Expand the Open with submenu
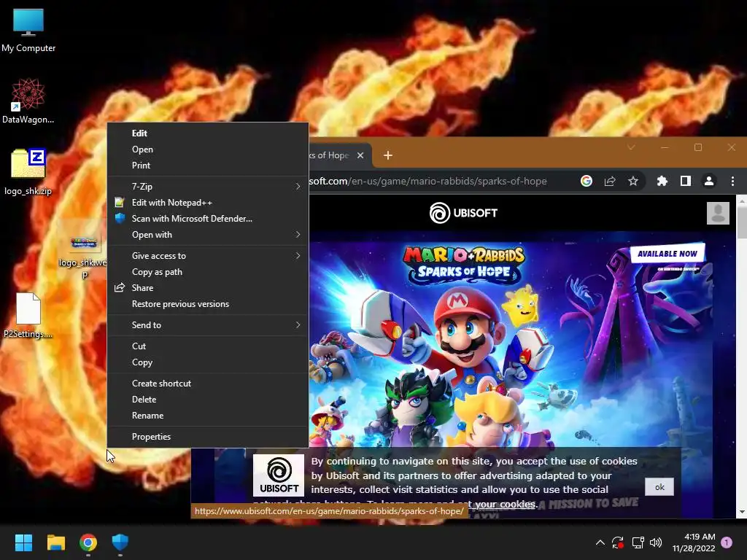The image size is (747, 560). (x=208, y=235)
